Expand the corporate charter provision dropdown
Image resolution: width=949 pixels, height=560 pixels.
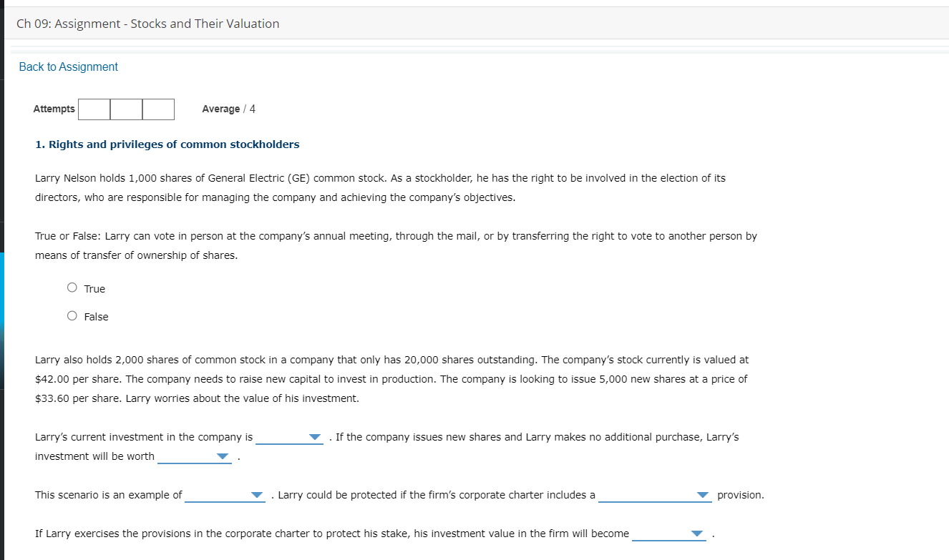pyautogui.click(x=655, y=495)
